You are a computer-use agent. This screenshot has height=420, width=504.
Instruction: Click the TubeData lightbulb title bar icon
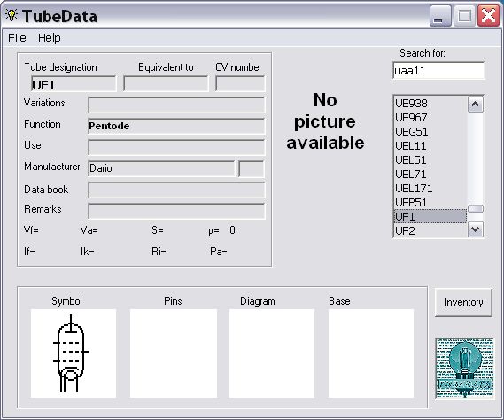point(12,15)
